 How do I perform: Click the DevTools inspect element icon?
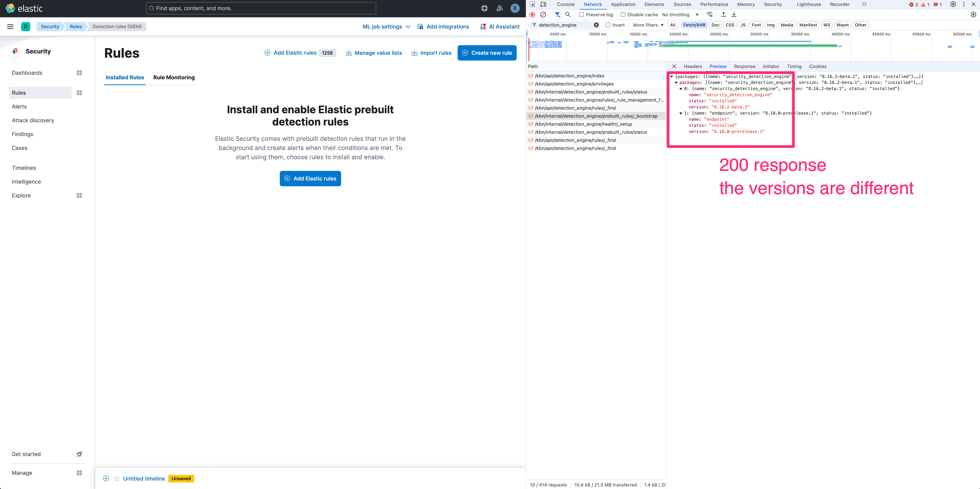pos(532,5)
